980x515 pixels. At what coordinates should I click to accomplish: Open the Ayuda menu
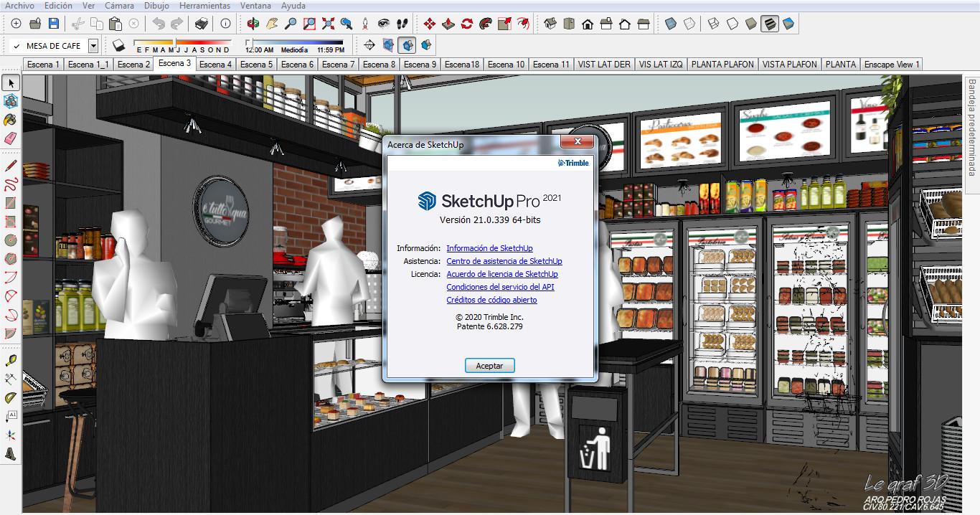tap(293, 6)
